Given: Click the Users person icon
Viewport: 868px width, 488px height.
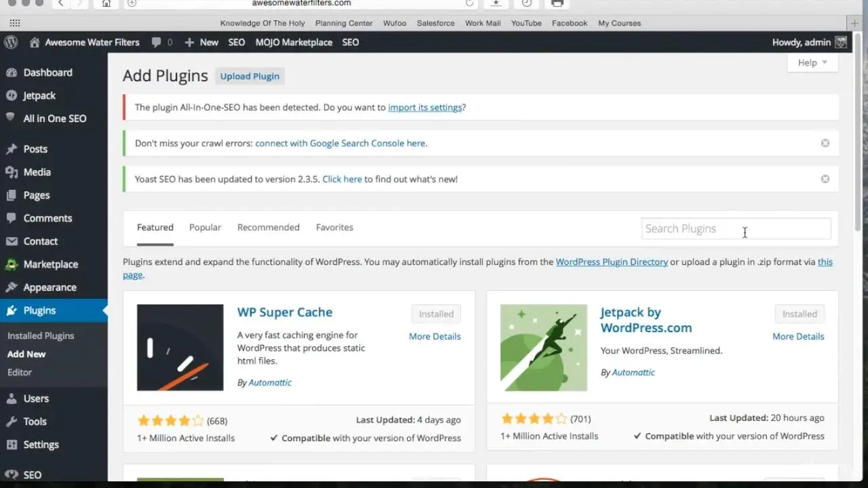Looking at the screenshot, I should click(x=12, y=399).
